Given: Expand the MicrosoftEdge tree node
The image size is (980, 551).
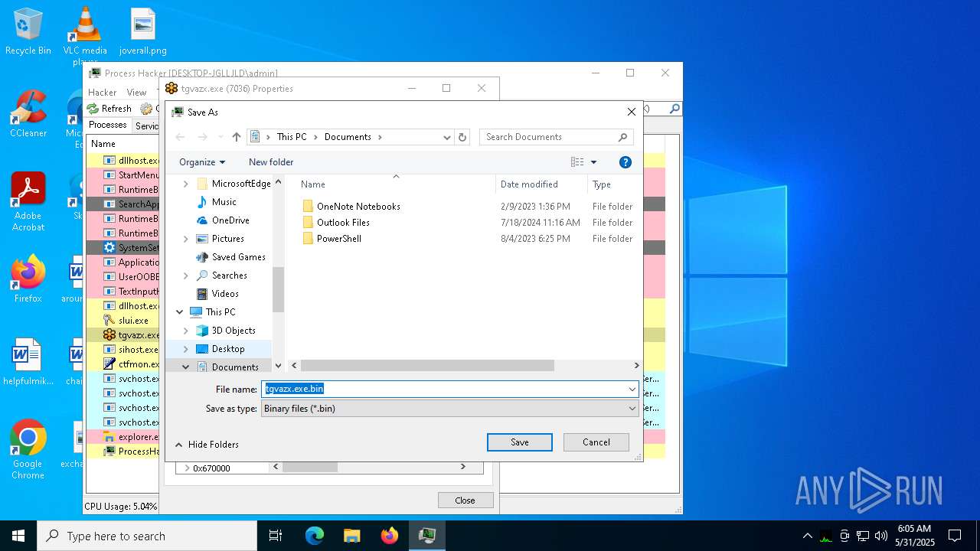Looking at the screenshot, I should (186, 184).
